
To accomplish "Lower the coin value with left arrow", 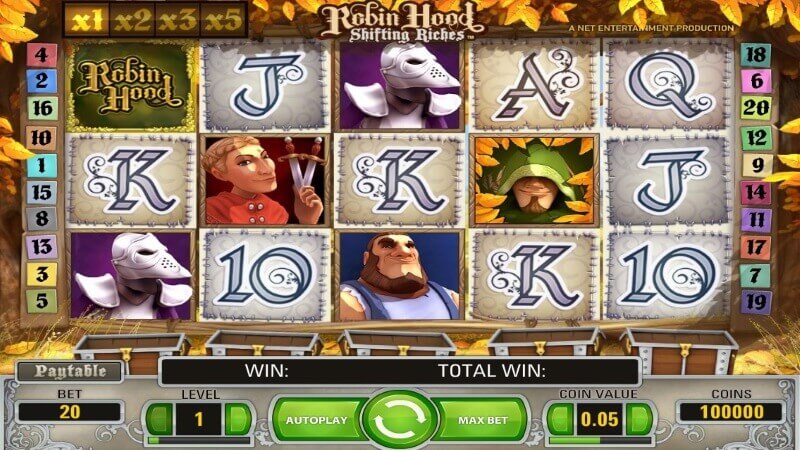I will click(561, 419).
